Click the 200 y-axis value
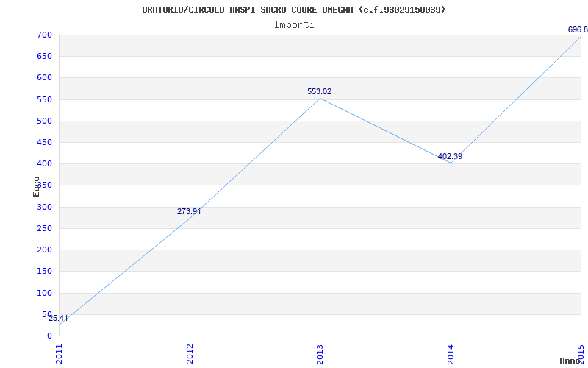 44,250
